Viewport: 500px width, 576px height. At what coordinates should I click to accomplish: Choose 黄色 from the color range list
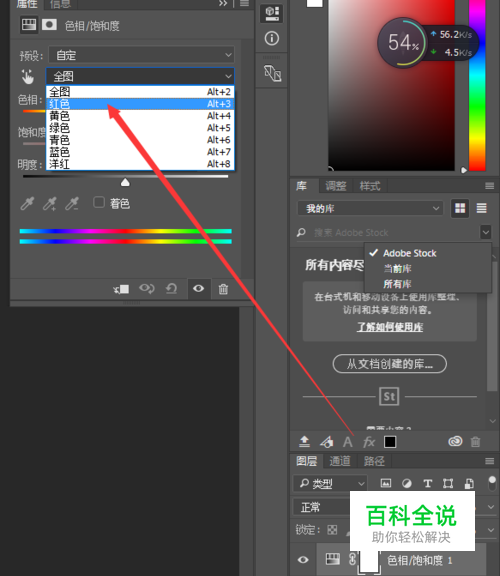(140, 116)
